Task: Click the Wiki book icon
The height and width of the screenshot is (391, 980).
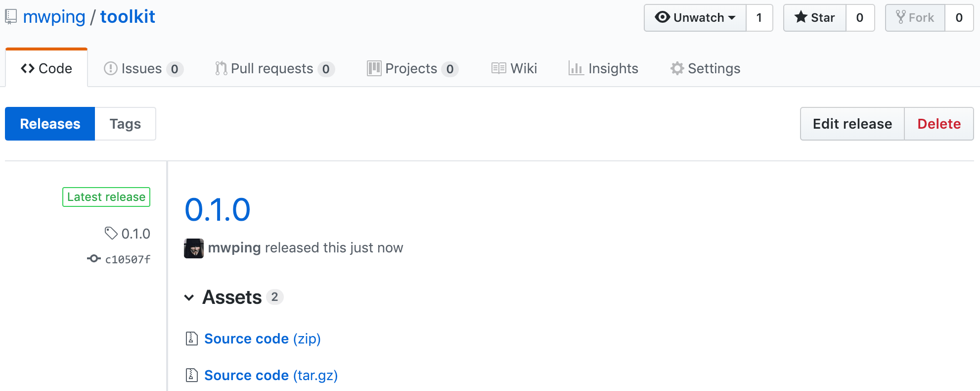Action: (498, 68)
